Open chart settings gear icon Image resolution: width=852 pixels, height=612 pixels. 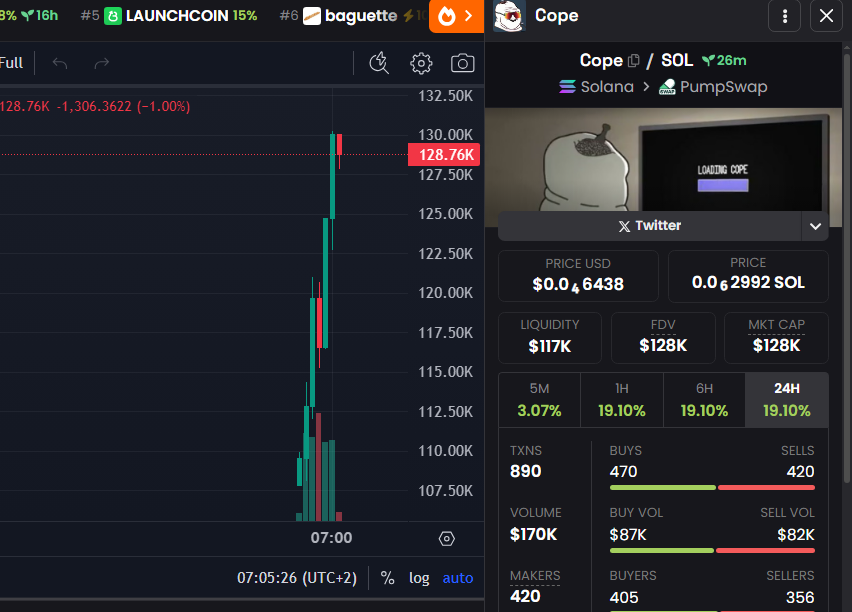(x=421, y=64)
